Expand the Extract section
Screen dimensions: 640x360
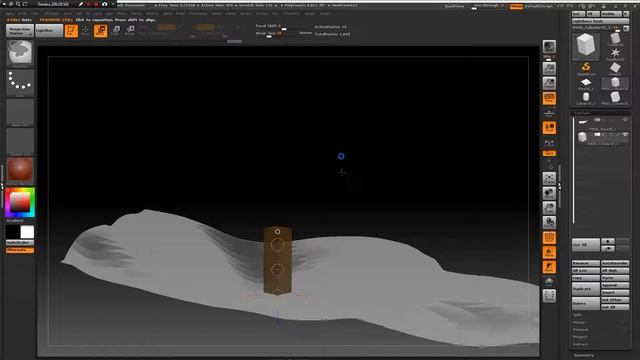[580, 344]
